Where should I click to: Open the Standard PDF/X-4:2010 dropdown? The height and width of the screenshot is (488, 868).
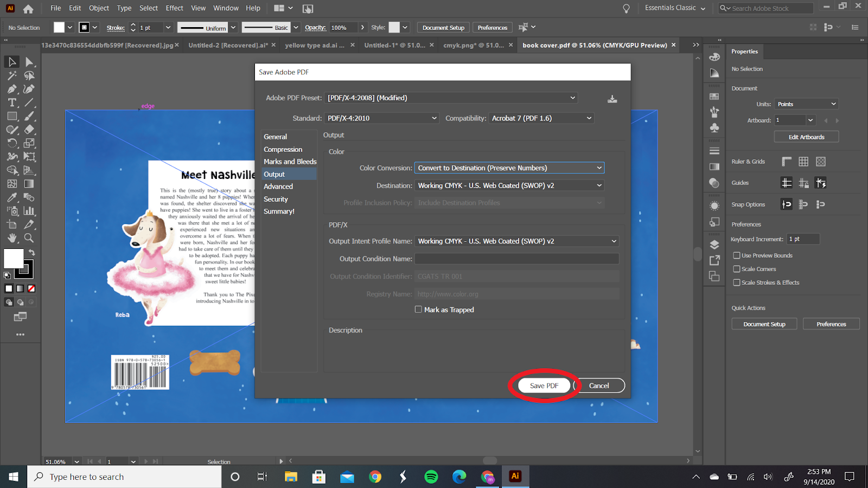tap(382, 118)
